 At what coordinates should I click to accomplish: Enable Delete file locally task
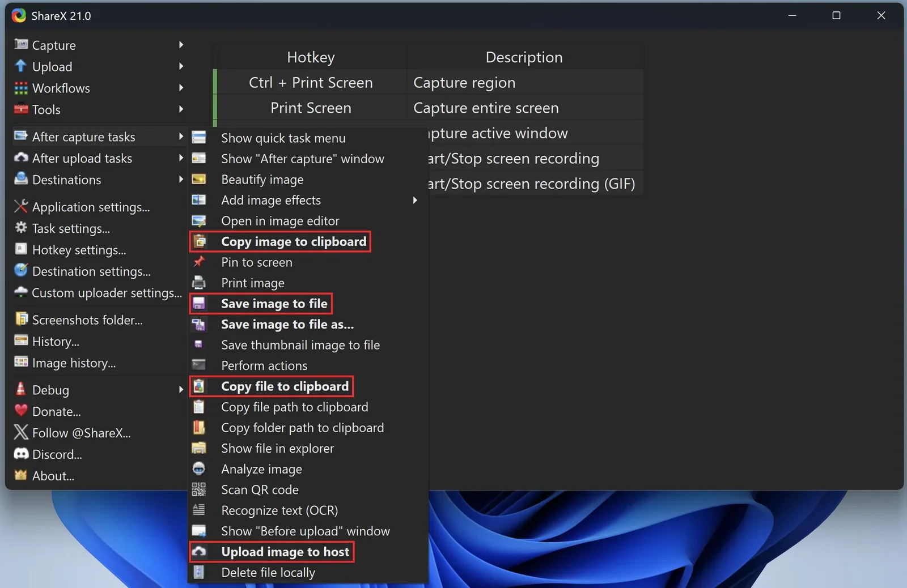point(308,572)
